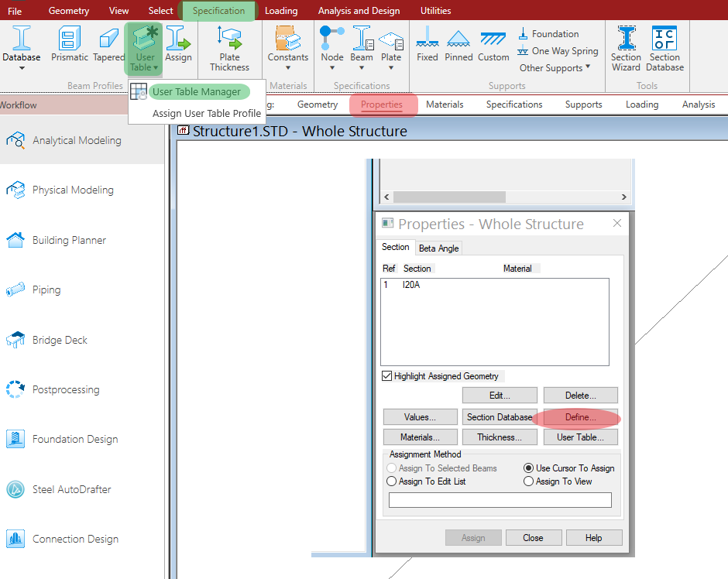The height and width of the screenshot is (579, 728).
Task: Open the Loading ribbon tab
Action: 280,11
